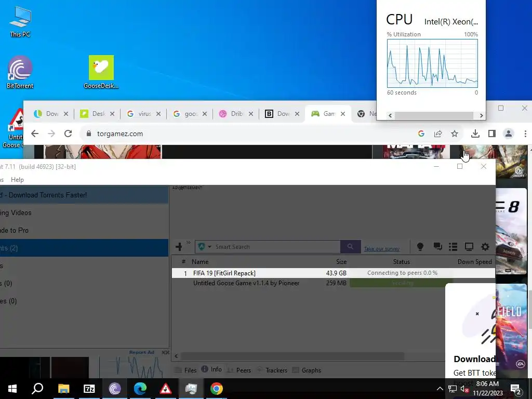The image size is (532, 399).
Task: Open Chrome profile avatar icon
Action: 509,134
